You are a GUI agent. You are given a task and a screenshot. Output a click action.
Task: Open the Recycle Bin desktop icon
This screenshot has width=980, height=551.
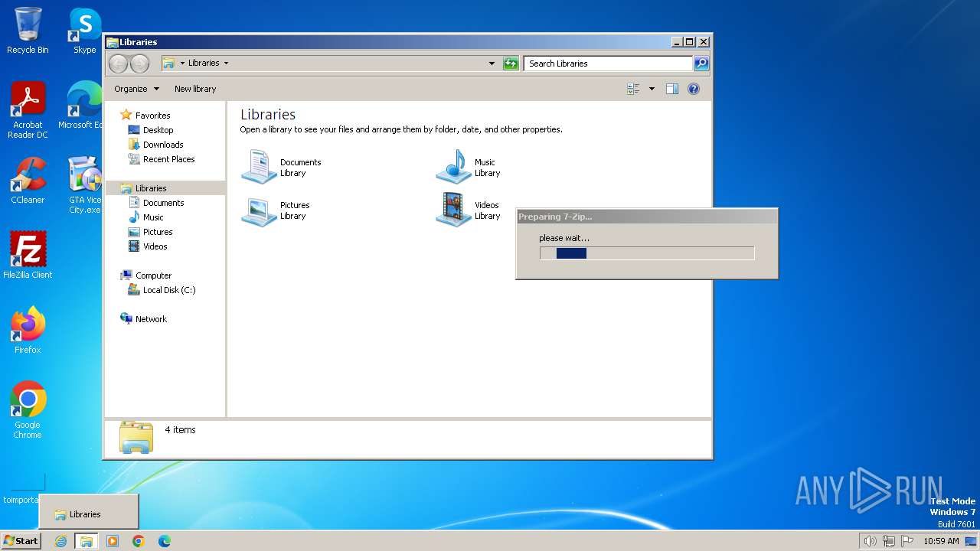click(28, 31)
